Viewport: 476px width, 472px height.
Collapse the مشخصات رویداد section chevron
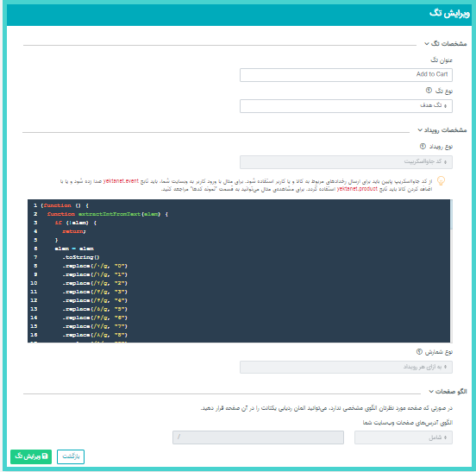[x=420, y=130]
